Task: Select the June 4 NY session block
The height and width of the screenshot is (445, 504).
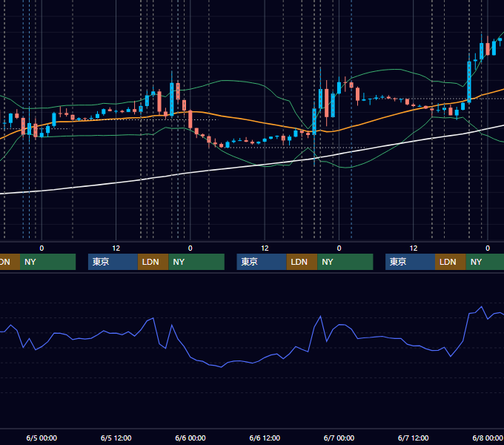Action: (47, 262)
